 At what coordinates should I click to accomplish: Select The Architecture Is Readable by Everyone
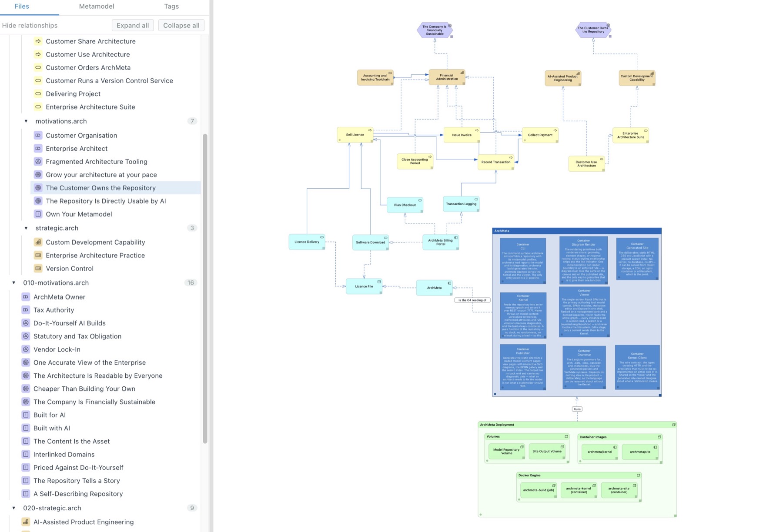(x=98, y=376)
